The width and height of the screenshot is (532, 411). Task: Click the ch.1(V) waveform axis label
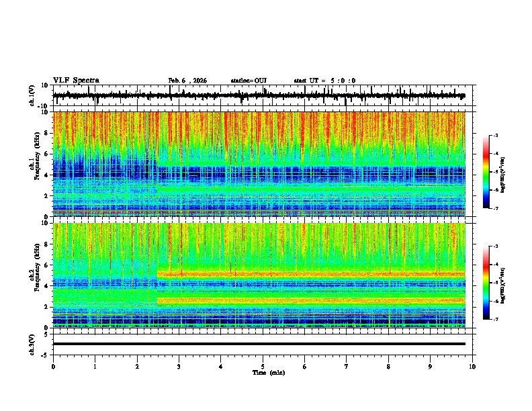coord(32,95)
